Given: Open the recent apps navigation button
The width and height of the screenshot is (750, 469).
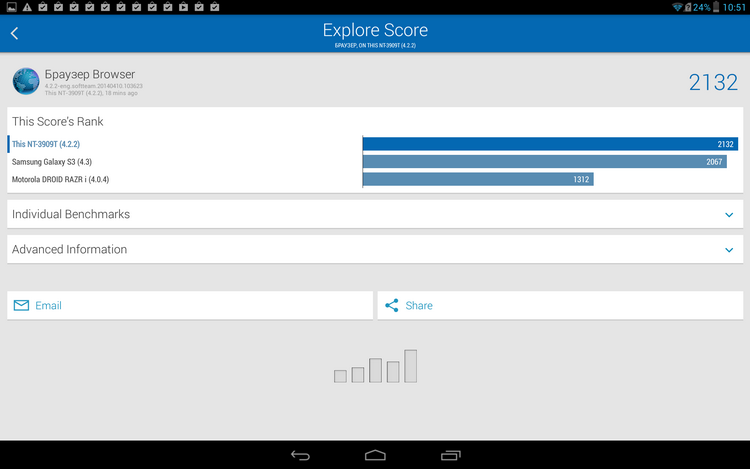Looking at the screenshot, I should (x=450, y=455).
